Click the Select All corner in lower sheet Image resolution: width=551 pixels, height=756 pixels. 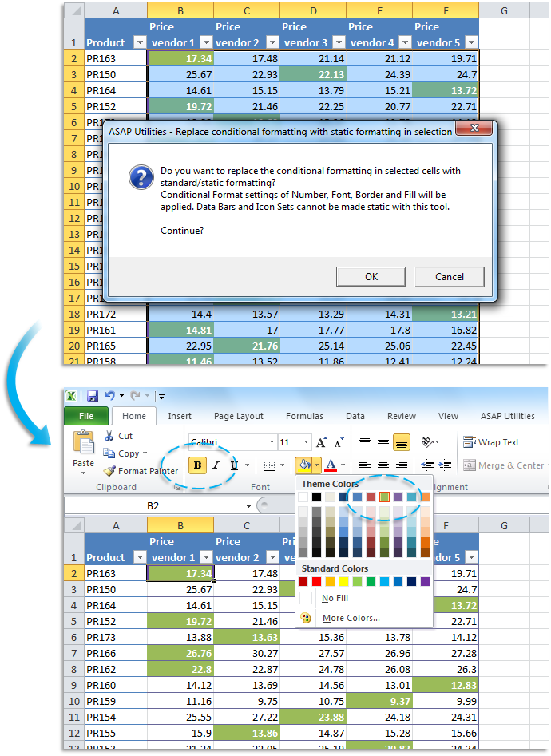click(74, 525)
